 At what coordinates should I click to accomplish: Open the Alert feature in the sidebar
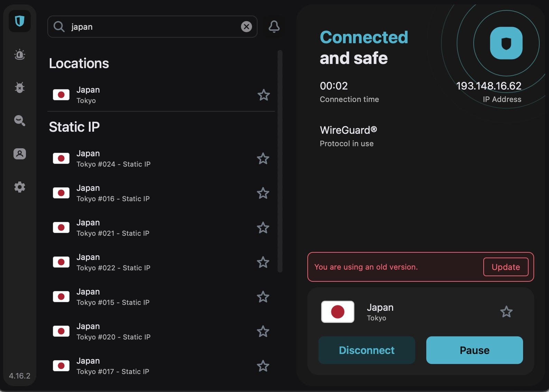20,55
